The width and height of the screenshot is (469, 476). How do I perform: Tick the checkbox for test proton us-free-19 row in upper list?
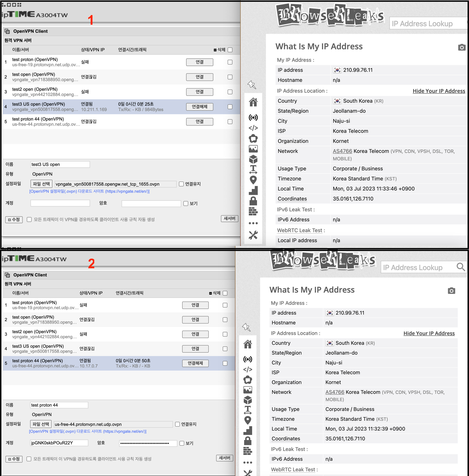pos(230,62)
